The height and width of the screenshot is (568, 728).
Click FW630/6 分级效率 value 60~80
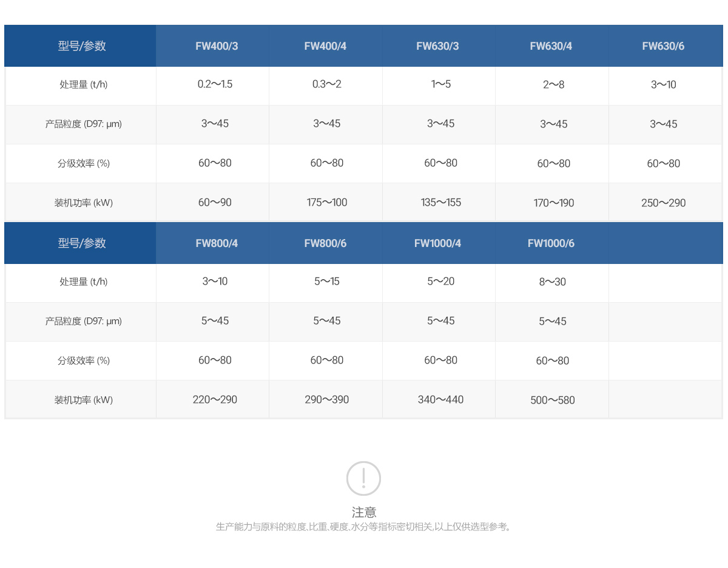(663, 164)
